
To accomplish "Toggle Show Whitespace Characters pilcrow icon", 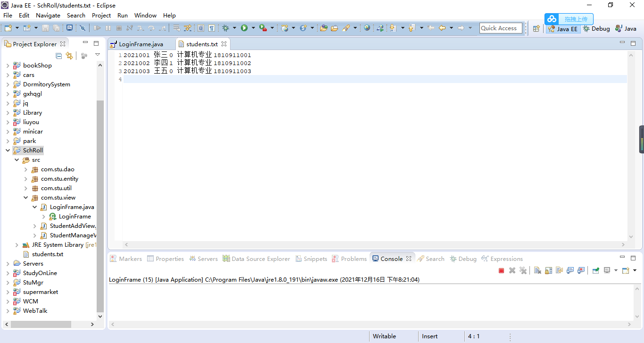I will (x=212, y=28).
